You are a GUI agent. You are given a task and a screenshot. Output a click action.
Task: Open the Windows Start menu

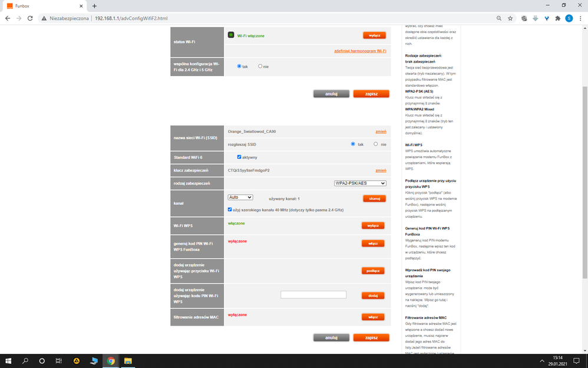tap(8, 361)
